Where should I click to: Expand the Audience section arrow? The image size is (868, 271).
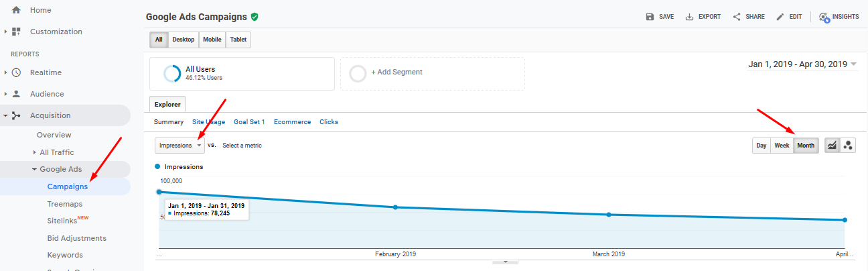point(5,94)
